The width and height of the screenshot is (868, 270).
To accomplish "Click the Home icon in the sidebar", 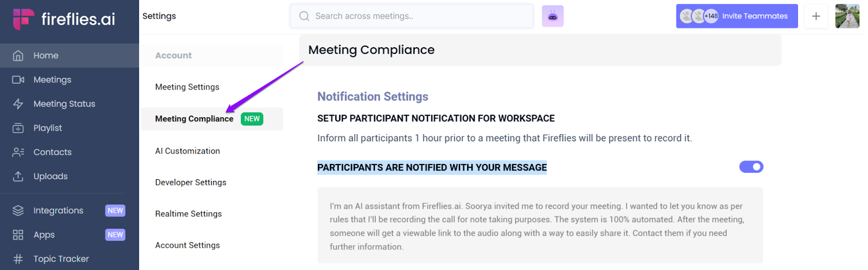I will [x=18, y=55].
